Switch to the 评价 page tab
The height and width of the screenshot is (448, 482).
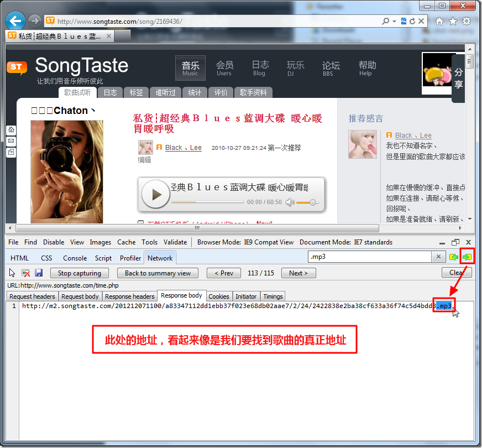tap(221, 92)
